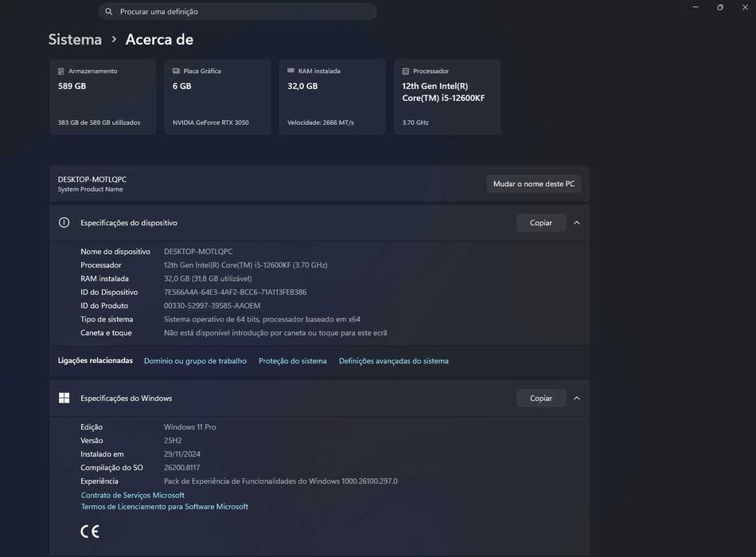Image resolution: width=756 pixels, height=557 pixels.
Task: Click System Product Name text
Action: point(90,189)
